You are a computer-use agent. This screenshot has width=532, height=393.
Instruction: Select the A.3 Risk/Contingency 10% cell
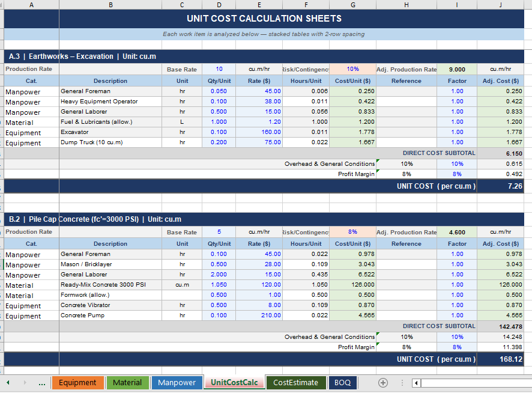point(353,69)
